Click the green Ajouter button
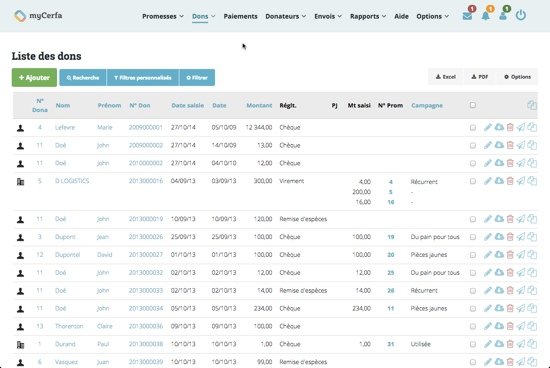Image resolution: width=550 pixels, height=368 pixels. click(34, 77)
